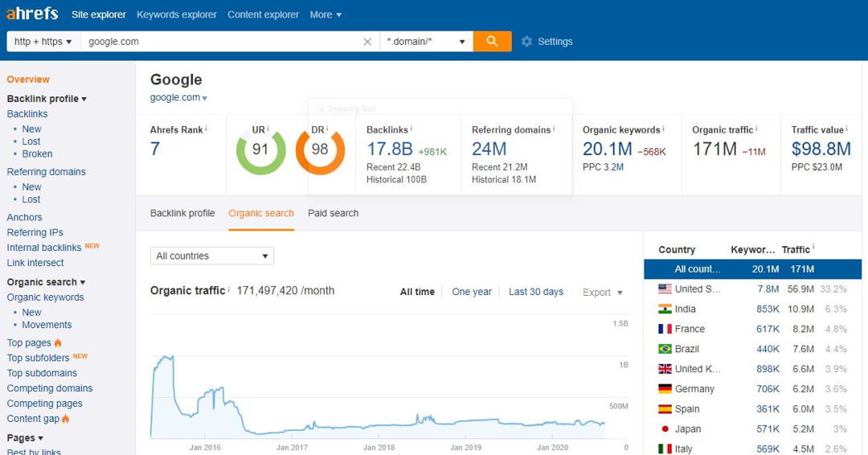This screenshot has width=868, height=455.
Task: Click the Spain flag icon
Action: click(x=665, y=409)
